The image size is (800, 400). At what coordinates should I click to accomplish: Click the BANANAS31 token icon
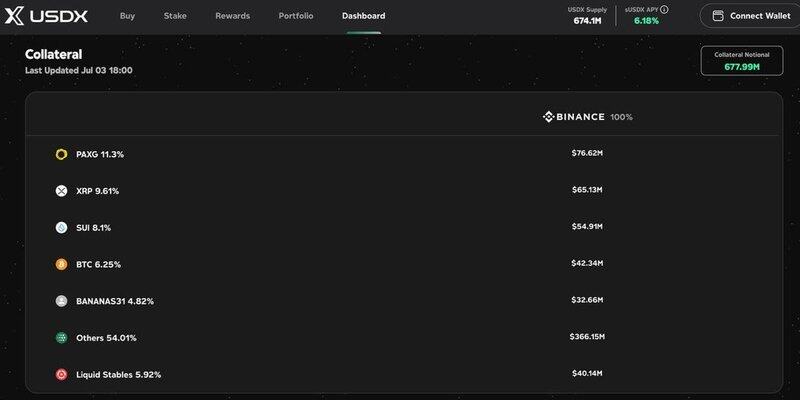click(61, 301)
